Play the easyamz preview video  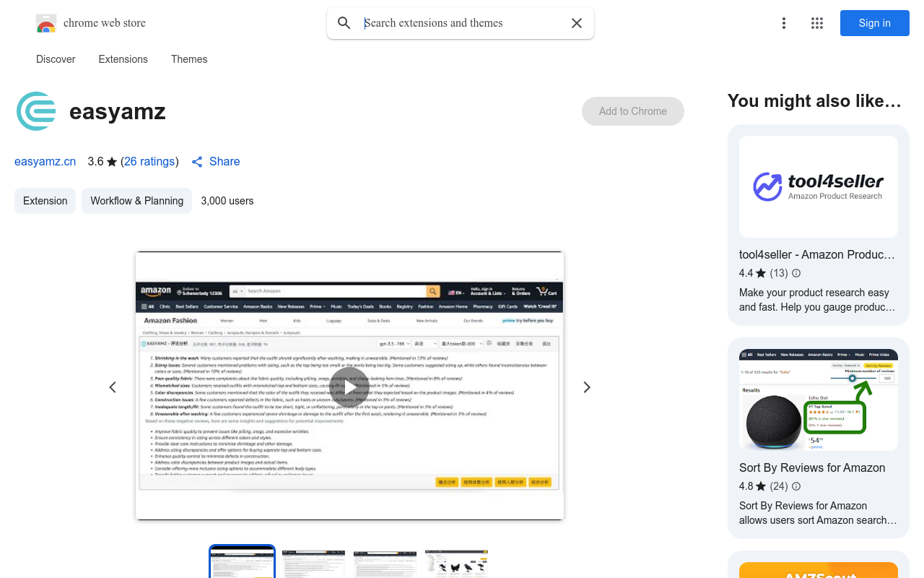click(349, 387)
